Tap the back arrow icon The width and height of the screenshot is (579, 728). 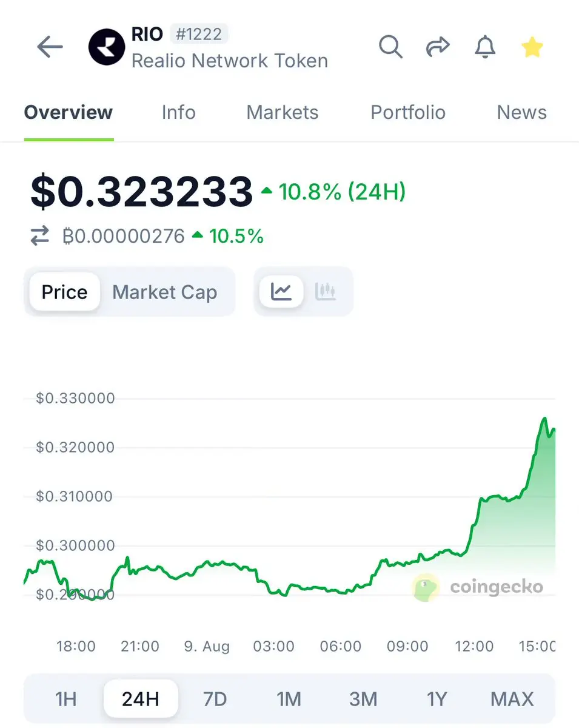[50, 47]
